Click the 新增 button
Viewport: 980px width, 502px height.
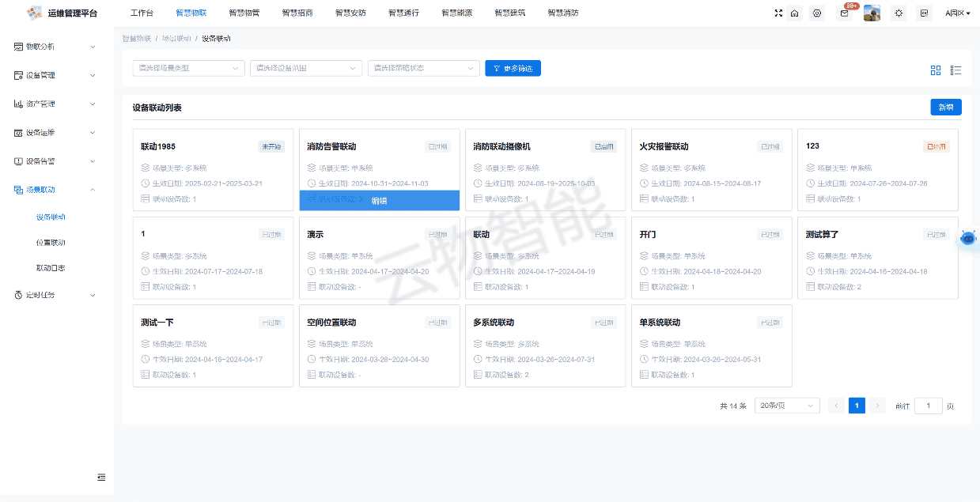946,108
